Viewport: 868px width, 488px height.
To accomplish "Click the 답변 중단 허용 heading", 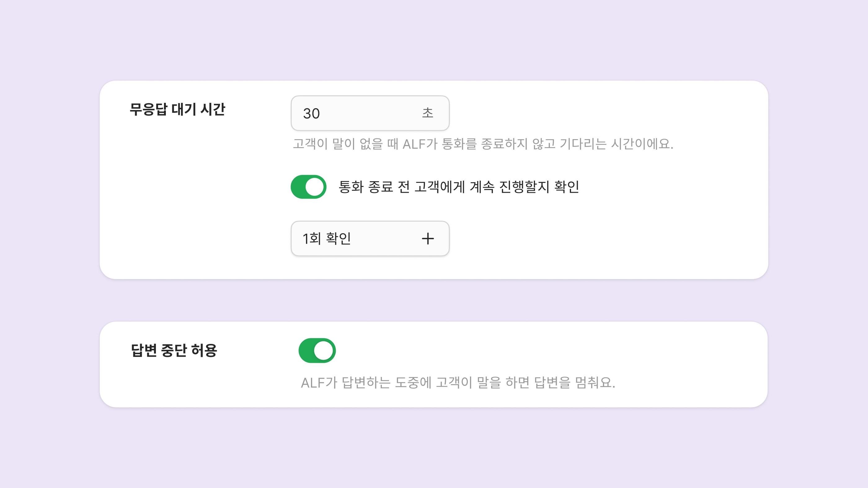I will [x=174, y=350].
